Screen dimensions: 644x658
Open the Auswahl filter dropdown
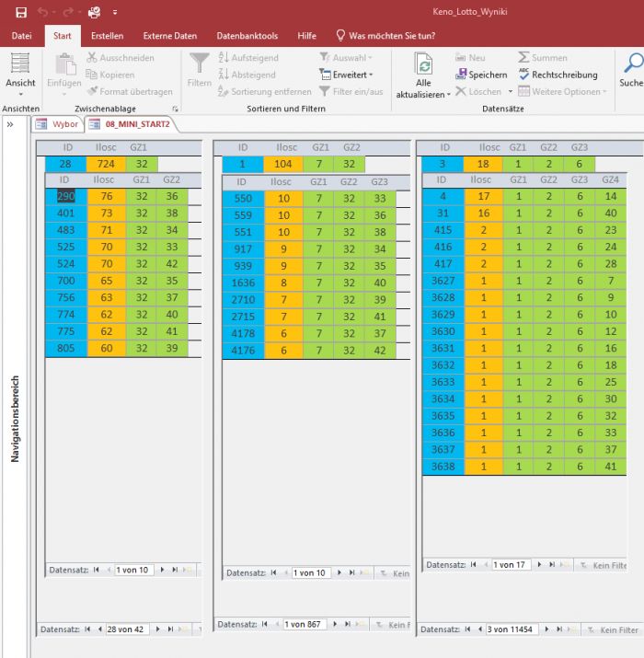[x=346, y=57]
